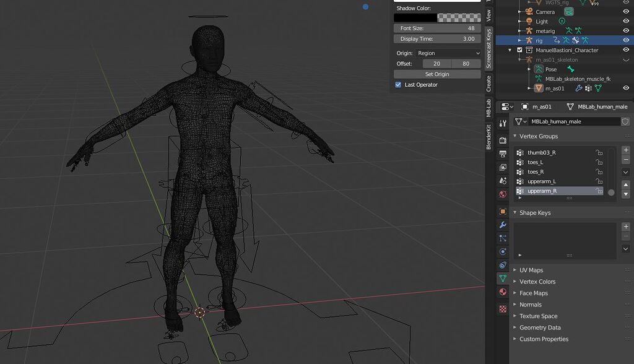Open the Object Data mesh tab
The image size is (634, 364).
[503, 278]
